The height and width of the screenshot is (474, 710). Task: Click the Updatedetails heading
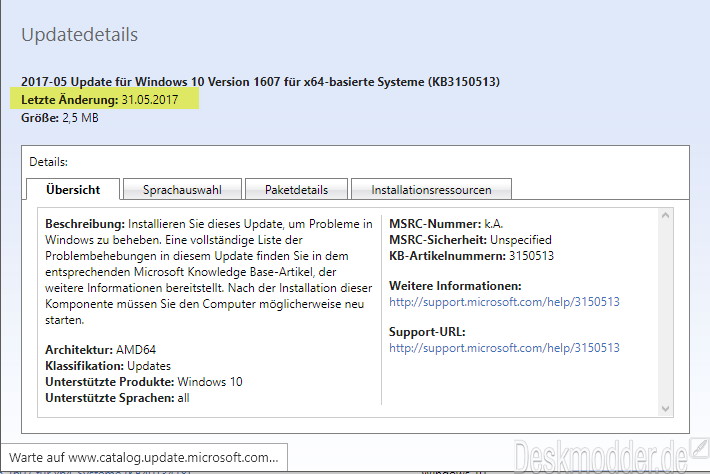pos(80,35)
